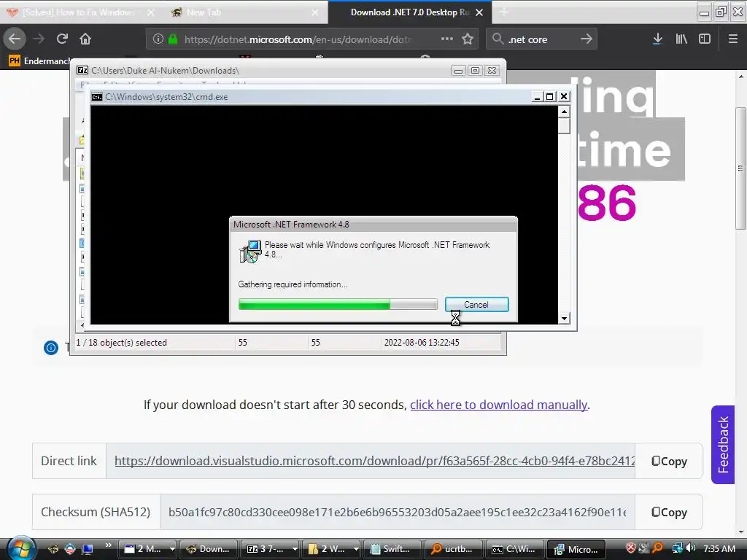Open the browser home page
747x560 pixels.
(x=85, y=39)
